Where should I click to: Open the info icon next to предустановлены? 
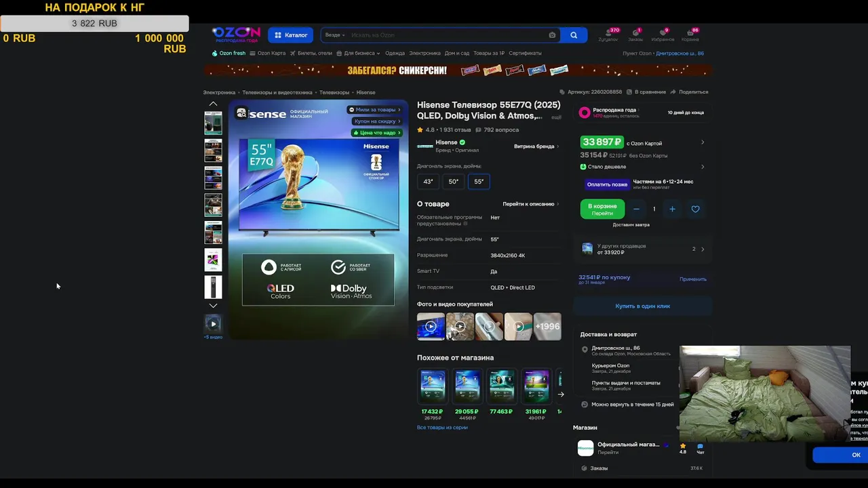coord(465,224)
